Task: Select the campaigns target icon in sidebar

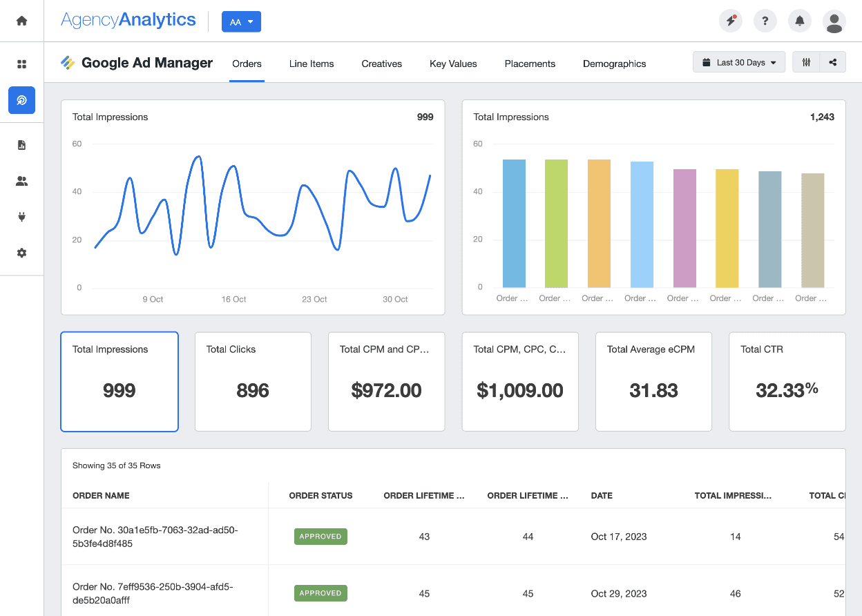Action: click(x=21, y=100)
